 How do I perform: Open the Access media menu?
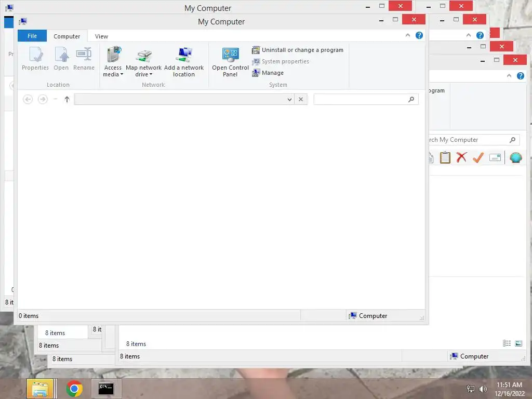[113, 62]
